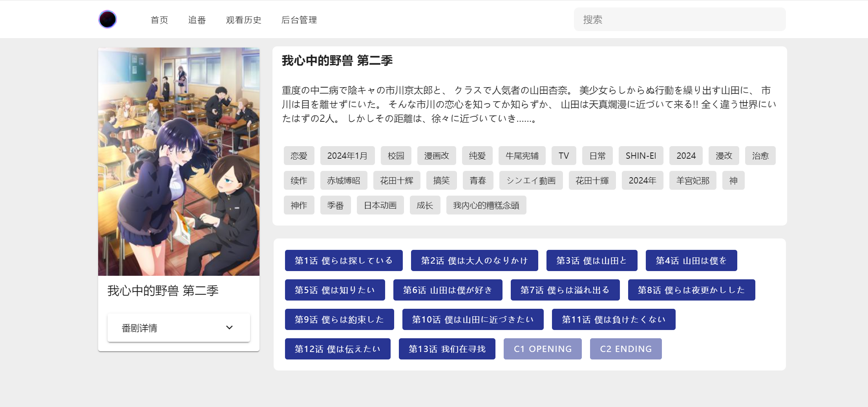The image size is (868, 407).
Task: Open episode 第12话 僕は伝えたい
Action: [x=338, y=349]
